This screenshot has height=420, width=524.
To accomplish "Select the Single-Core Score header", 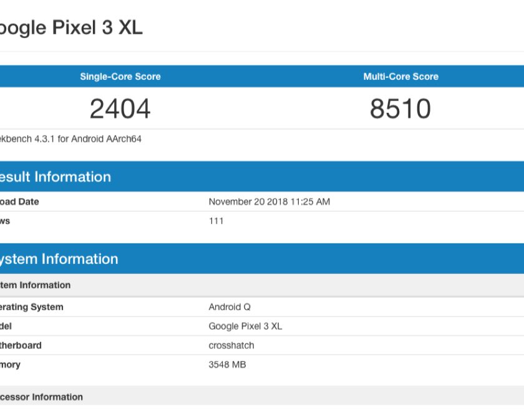I will (120, 77).
